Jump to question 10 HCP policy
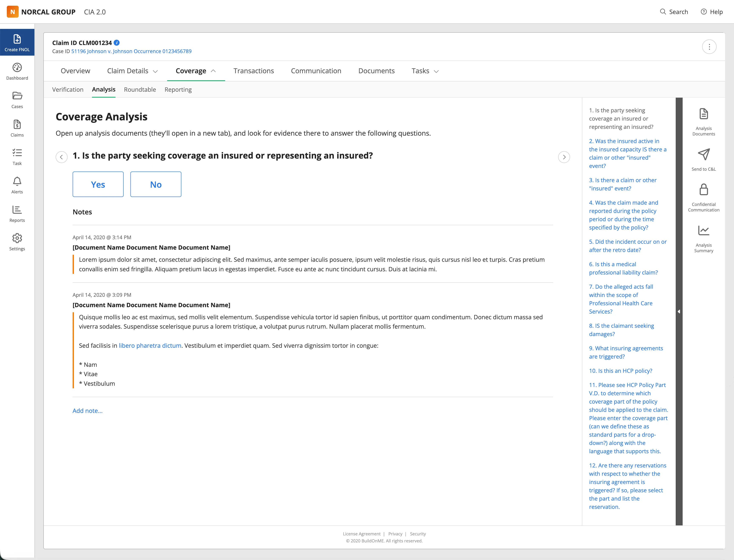Screen dimensions: 734x560 coord(621,371)
